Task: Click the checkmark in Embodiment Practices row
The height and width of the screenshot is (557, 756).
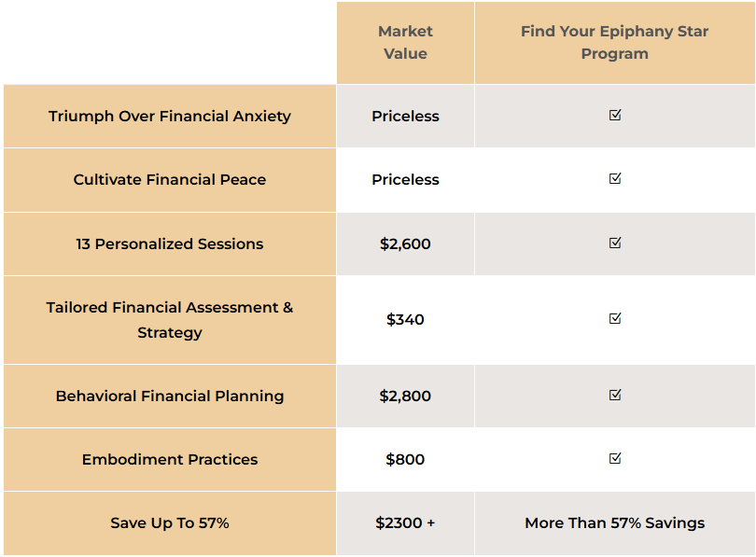Action: coord(615,458)
